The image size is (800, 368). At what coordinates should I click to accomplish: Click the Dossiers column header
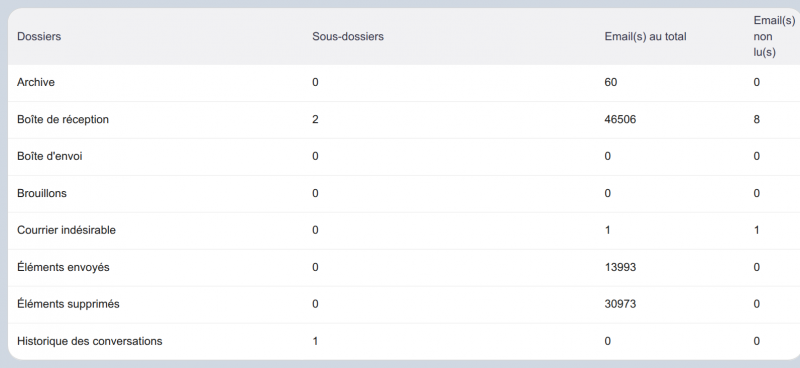(x=39, y=37)
